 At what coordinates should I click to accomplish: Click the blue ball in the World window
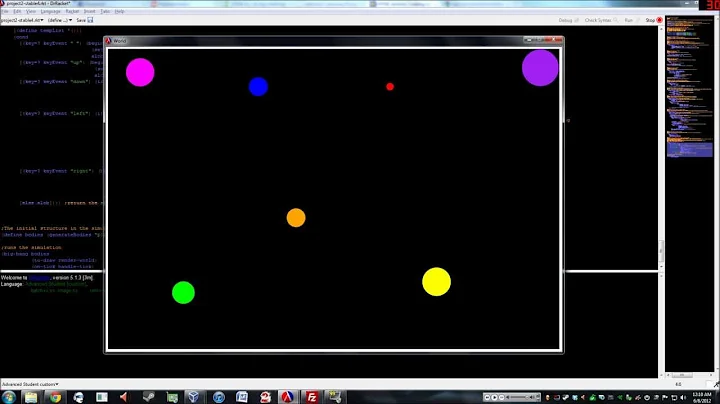258,87
